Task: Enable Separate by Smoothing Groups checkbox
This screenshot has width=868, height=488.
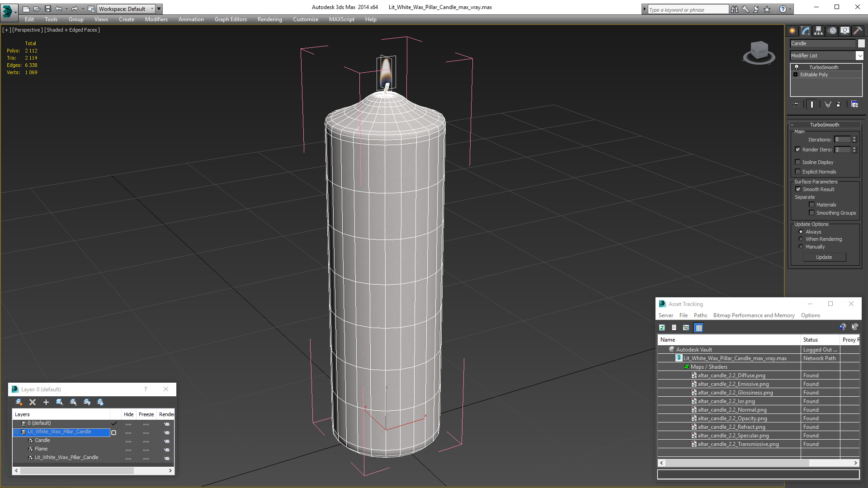Action: pyautogui.click(x=812, y=213)
